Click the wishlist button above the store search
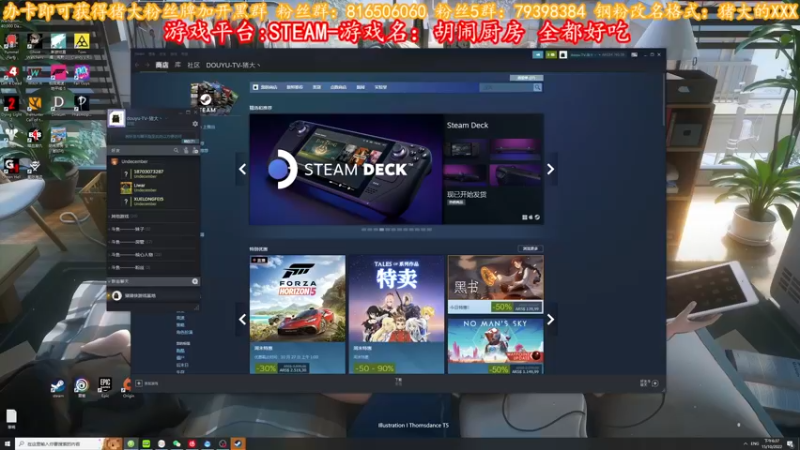Screen dimensions: 800x450 click(x=526, y=78)
